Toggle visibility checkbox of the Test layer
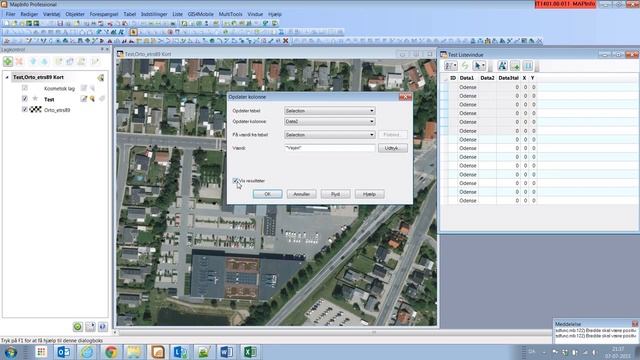Image resolution: width=640 pixels, height=360 pixels. pos(25,99)
